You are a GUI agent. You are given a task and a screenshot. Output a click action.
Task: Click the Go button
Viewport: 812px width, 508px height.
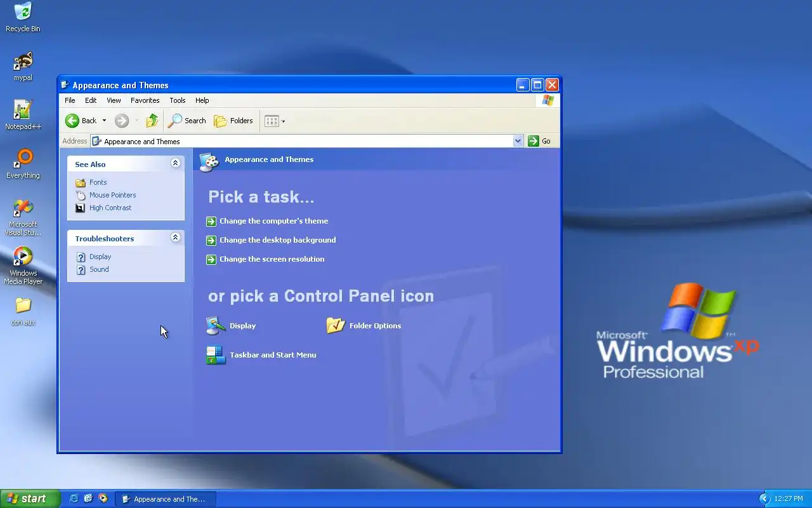tap(539, 141)
